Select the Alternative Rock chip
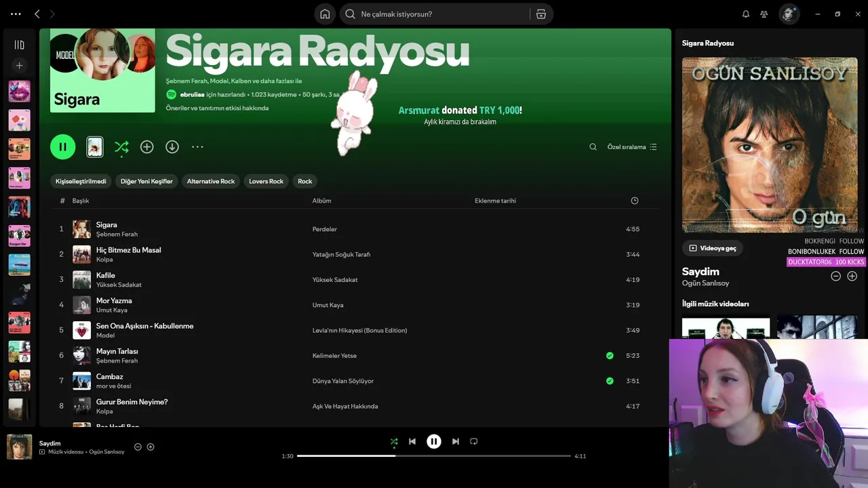This screenshot has width=868, height=488. (x=211, y=181)
